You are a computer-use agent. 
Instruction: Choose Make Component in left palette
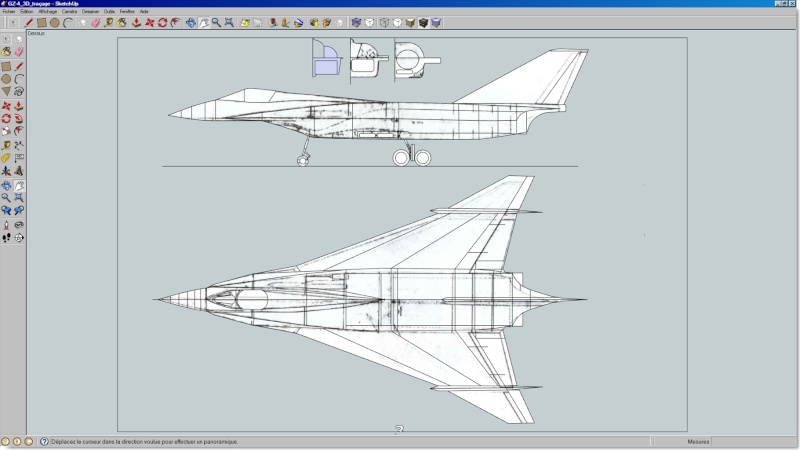[19, 39]
